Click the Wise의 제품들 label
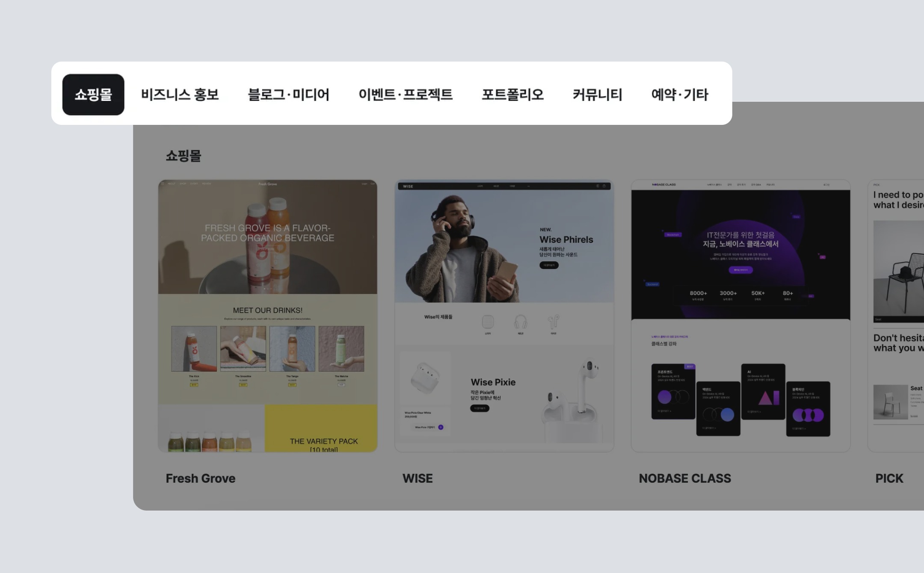 click(438, 317)
